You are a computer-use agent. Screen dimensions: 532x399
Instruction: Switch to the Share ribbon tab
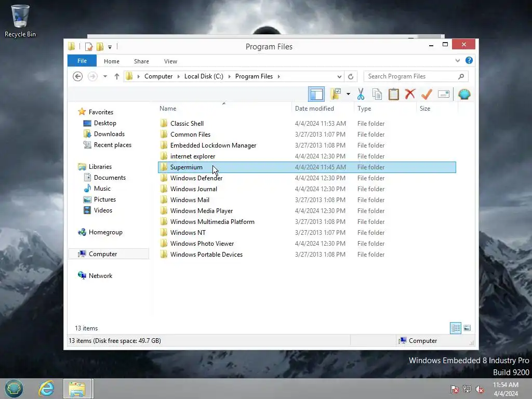click(141, 61)
